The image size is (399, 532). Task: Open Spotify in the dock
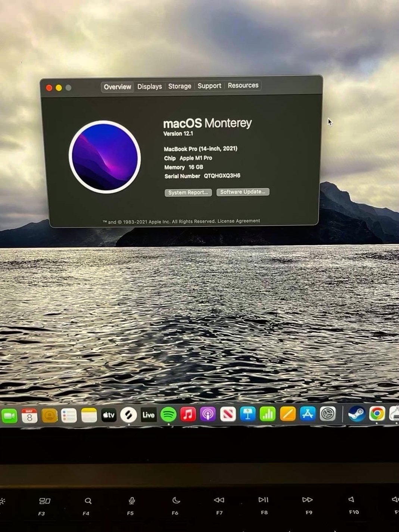click(x=168, y=414)
